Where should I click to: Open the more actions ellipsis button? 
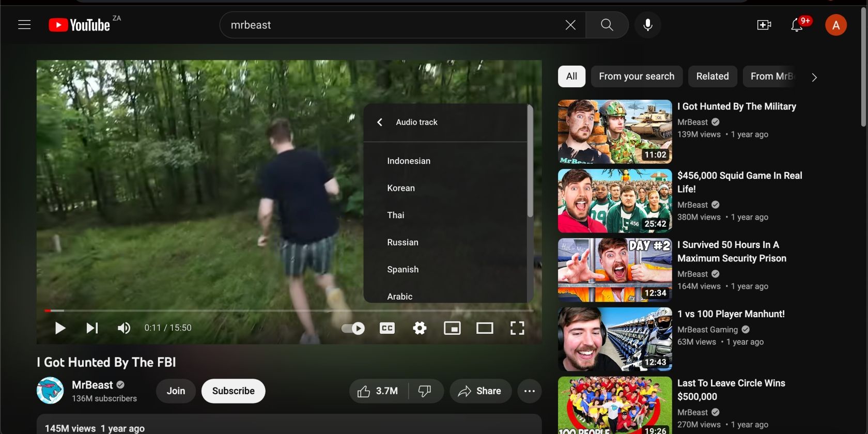coord(530,391)
